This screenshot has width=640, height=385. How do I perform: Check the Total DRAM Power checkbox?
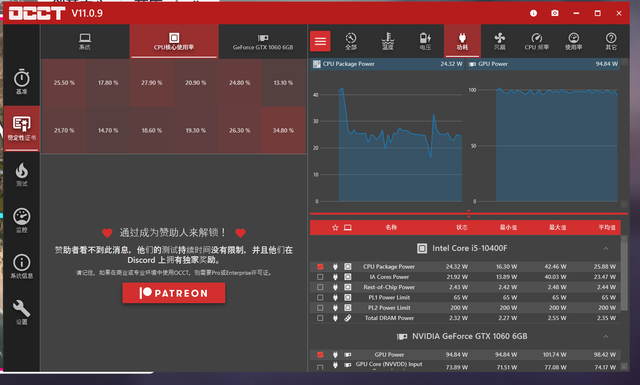click(320, 318)
